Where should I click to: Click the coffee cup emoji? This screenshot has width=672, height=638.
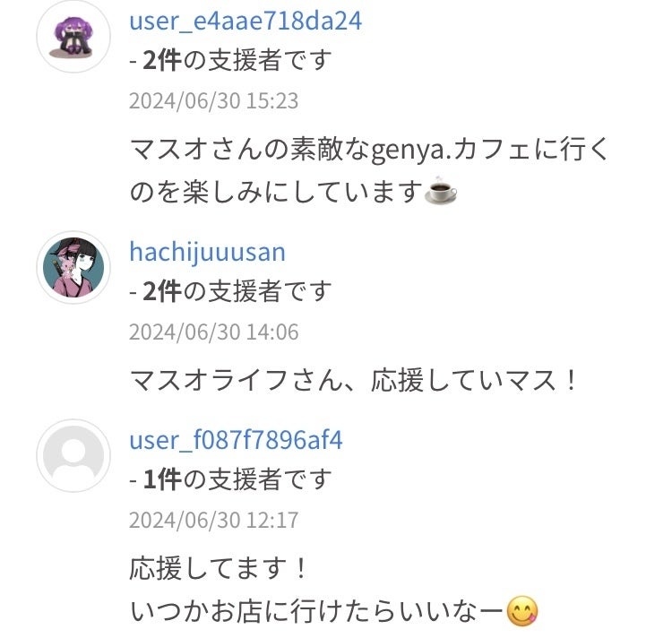pos(441,190)
